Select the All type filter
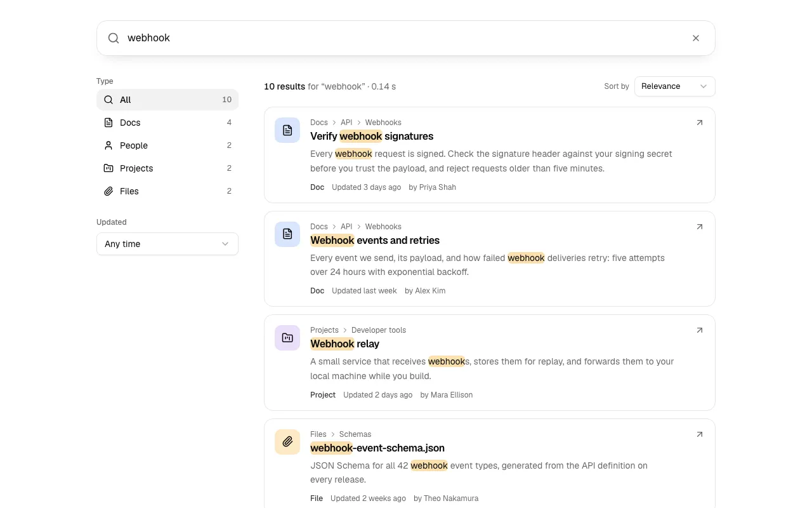The height and width of the screenshot is (508, 812). 167,100
